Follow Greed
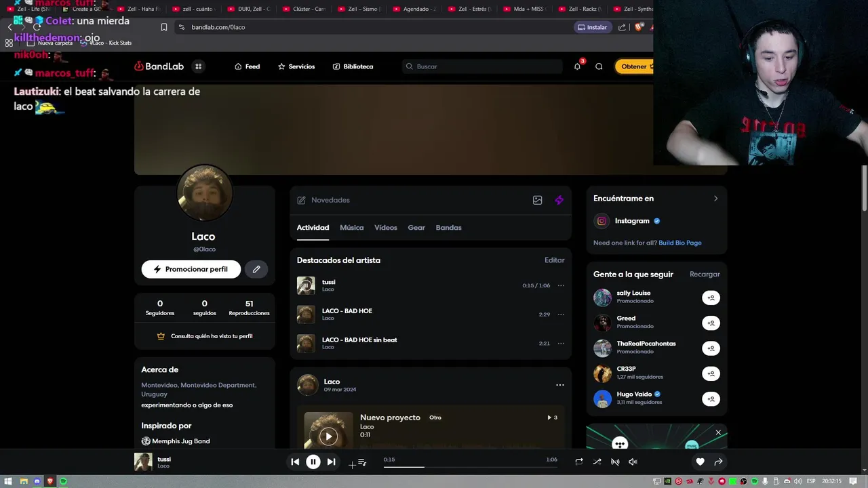 [x=711, y=323]
